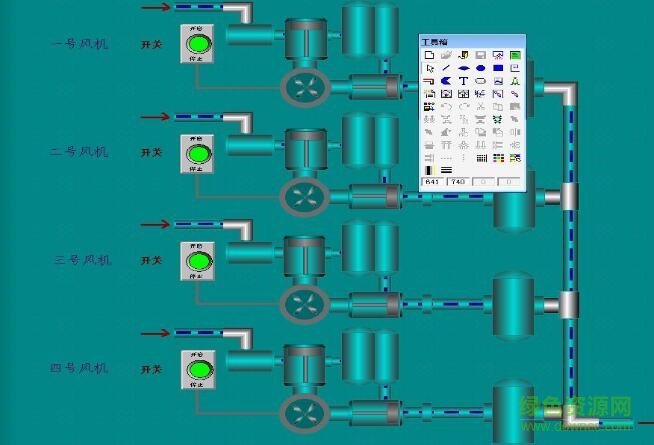Click the palette with brush icon
654x445 pixels.
pos(516,158)
